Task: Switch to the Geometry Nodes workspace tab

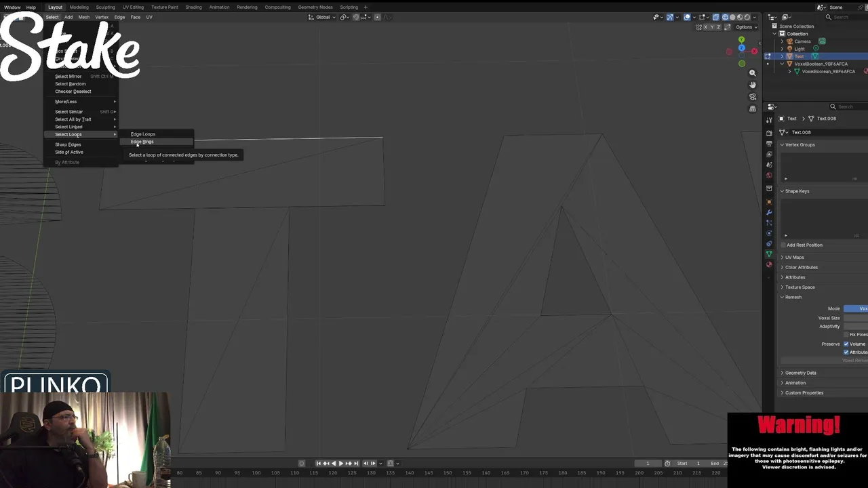Action: (x=315, y=7)
